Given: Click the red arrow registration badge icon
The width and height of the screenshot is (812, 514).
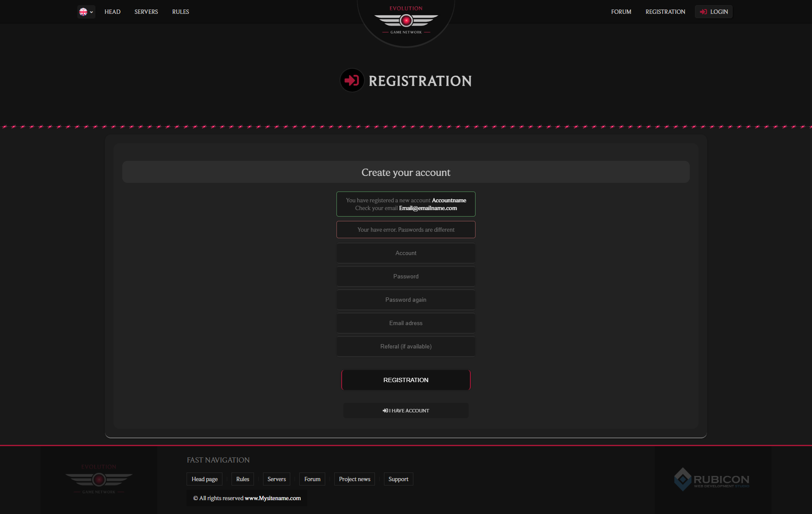Looking at the screenshot, I should tap(352, 80).
